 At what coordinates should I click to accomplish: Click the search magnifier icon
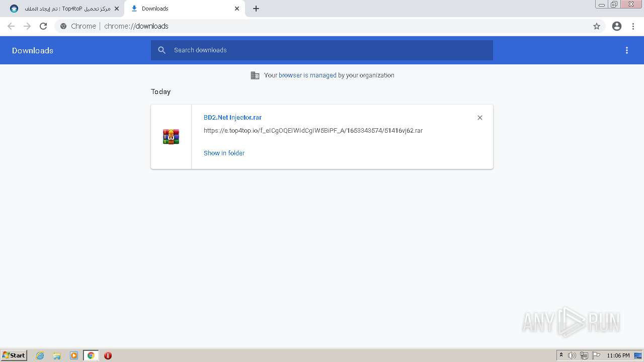pos(162,50)
